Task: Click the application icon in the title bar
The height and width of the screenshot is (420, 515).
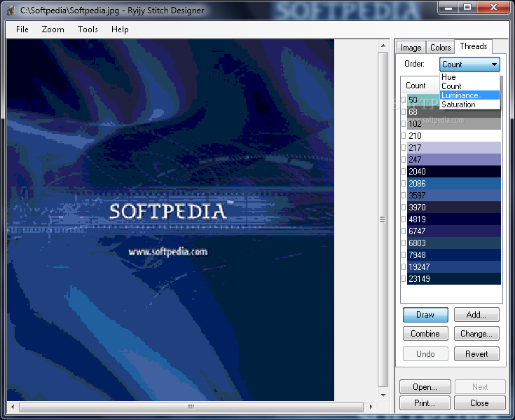Action: coord(11,11)
